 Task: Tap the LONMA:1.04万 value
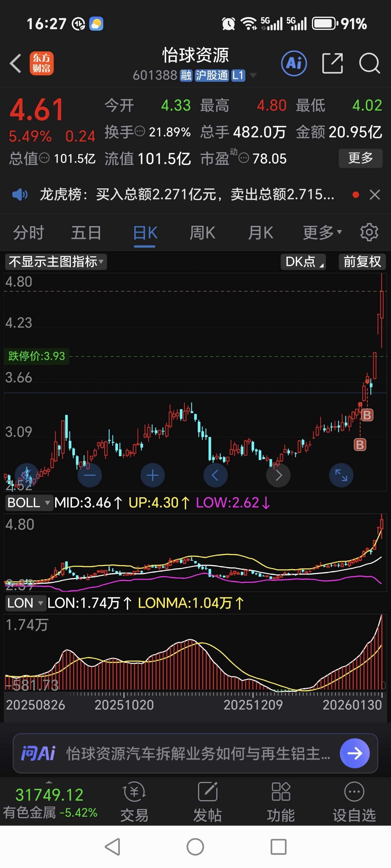coord(190,603)
